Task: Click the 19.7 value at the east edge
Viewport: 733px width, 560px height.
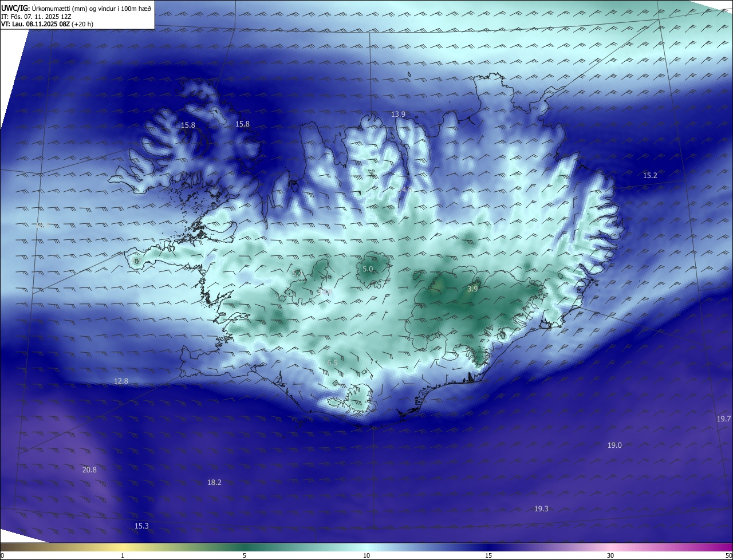Action: pyautogui.click(x=724, y=419)
